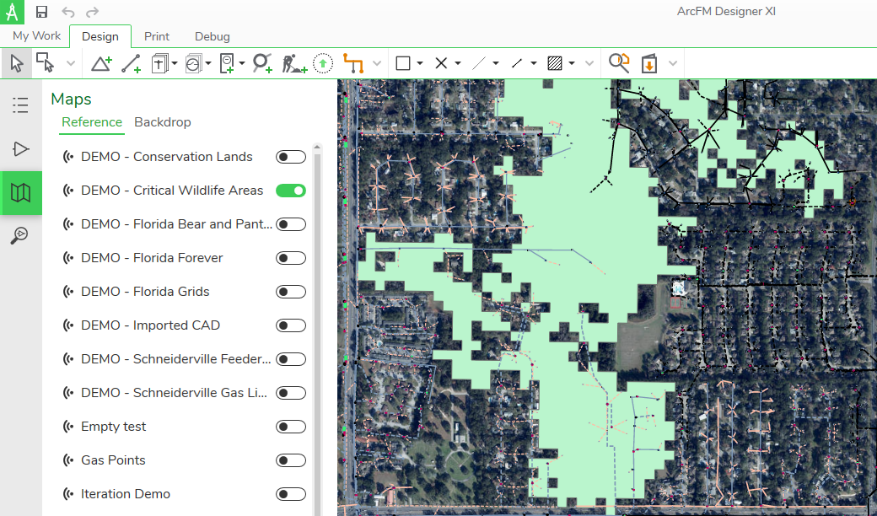Image resolution: width=877 pixels, height=516 pixels.
Task: Expand dropdown beside the X marker tool
Action: (x=458, y=64)
